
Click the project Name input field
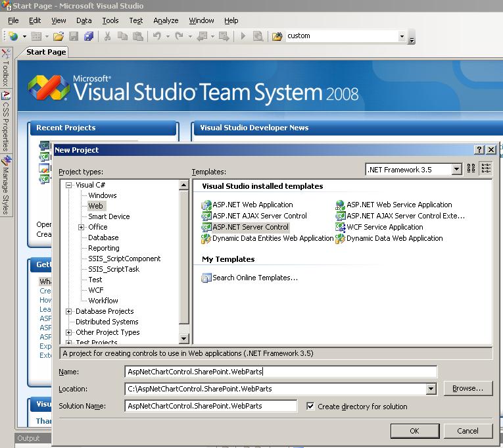pos(281,372)
